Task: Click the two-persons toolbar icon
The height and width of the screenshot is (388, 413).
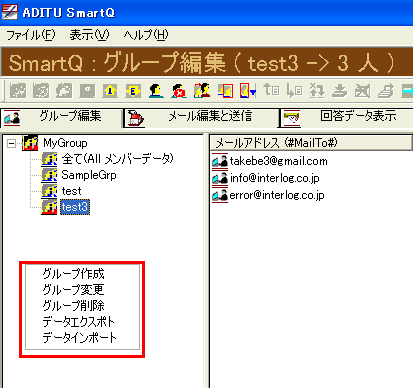Action: click(x=202, y=91)
